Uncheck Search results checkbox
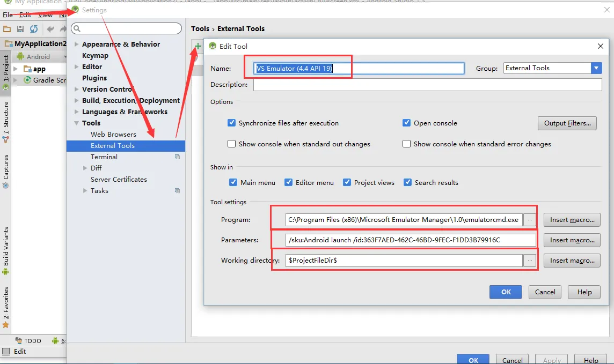 (x=407, y=182)
